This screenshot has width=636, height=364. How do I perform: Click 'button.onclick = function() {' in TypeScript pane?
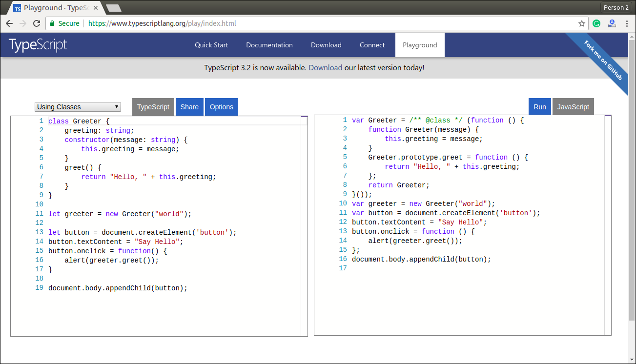108,251
